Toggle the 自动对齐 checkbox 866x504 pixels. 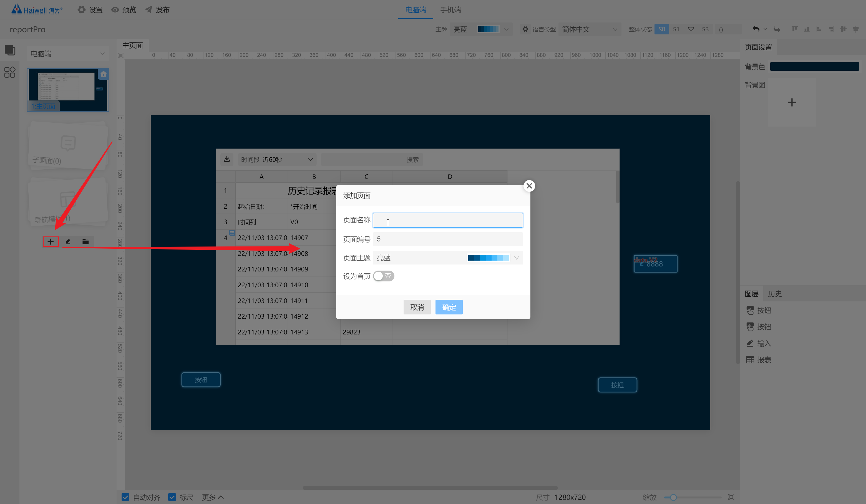coord(125,497)
